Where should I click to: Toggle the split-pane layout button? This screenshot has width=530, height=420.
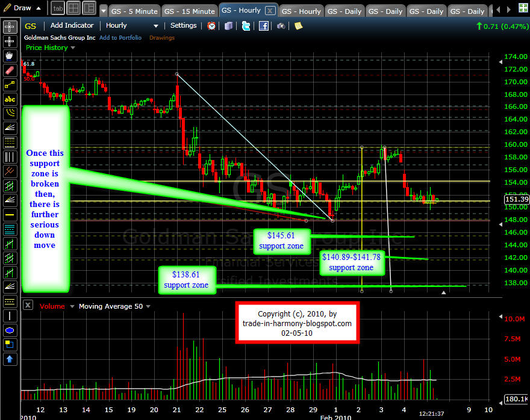89,8
